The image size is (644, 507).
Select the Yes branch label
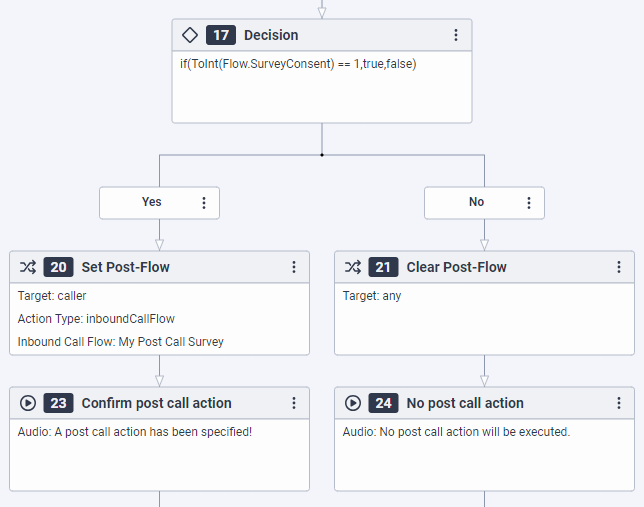(x=151, y=202)
